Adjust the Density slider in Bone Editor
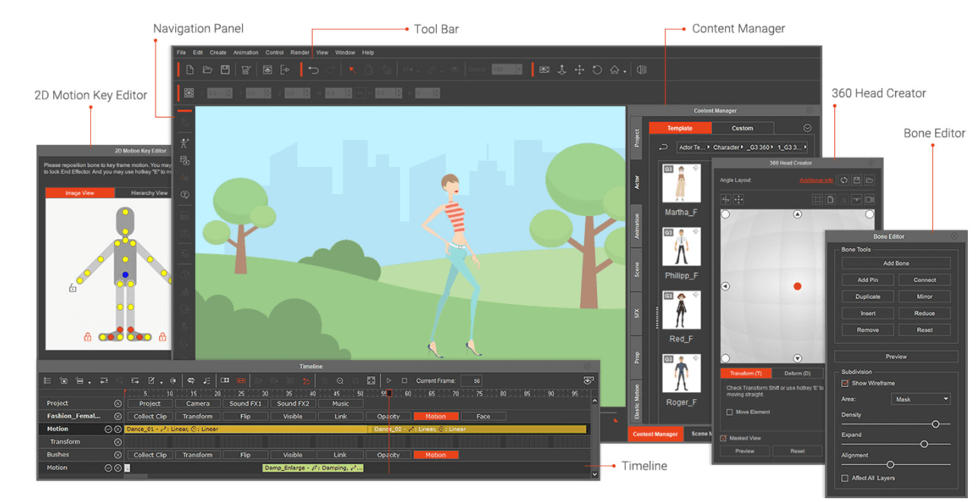 (936, 424)
